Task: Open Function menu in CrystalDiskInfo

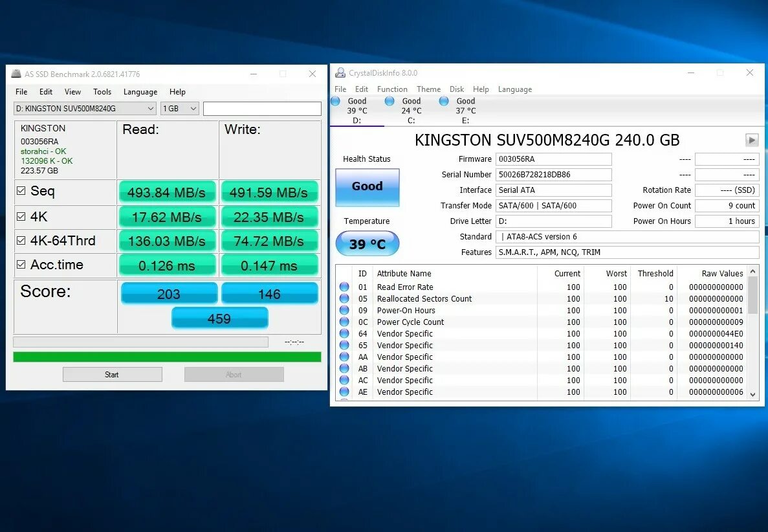Action: [x=392, y=89]
